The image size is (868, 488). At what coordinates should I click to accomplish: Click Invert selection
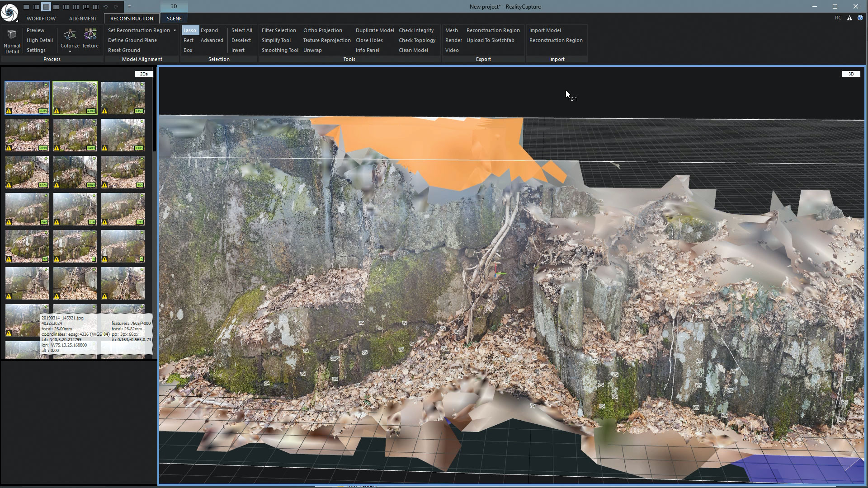(x=238, y=50)
